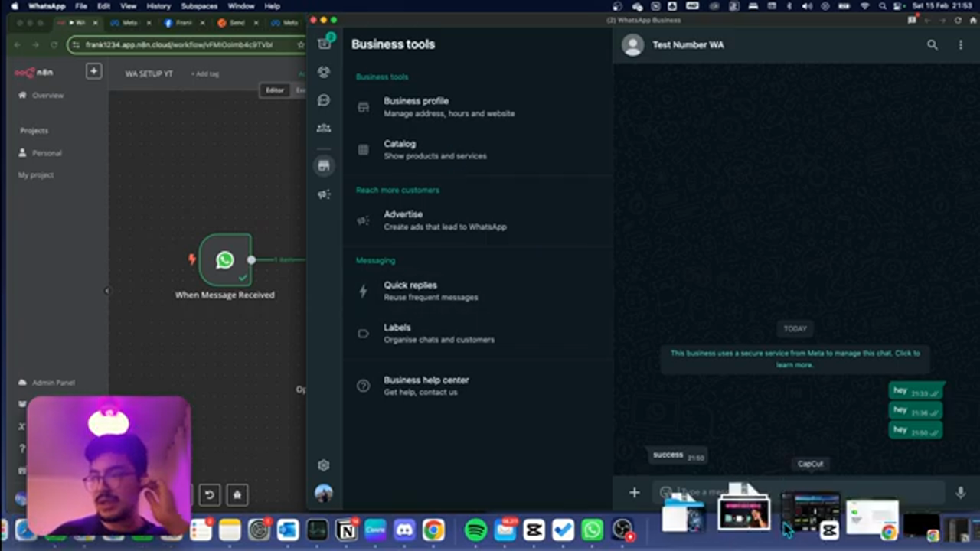Click the n8n logo
The width and height of the screenshot is (980, 551).
pos(34,72)
